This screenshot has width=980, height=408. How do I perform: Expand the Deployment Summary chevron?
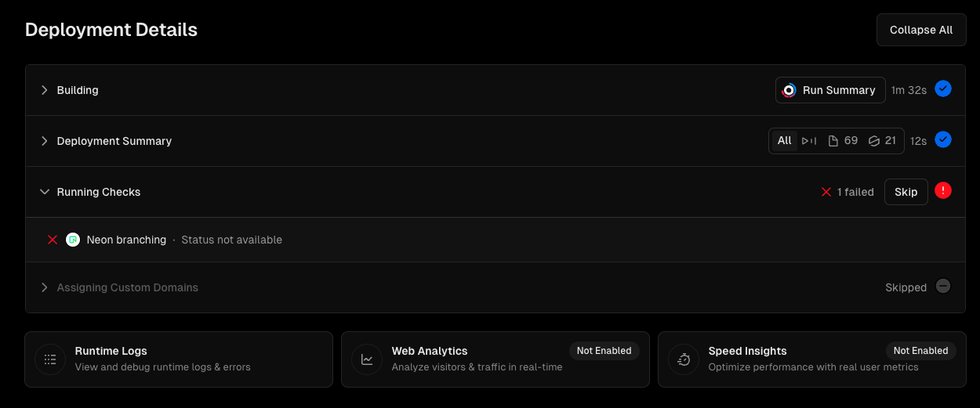(x=45, y=141)
